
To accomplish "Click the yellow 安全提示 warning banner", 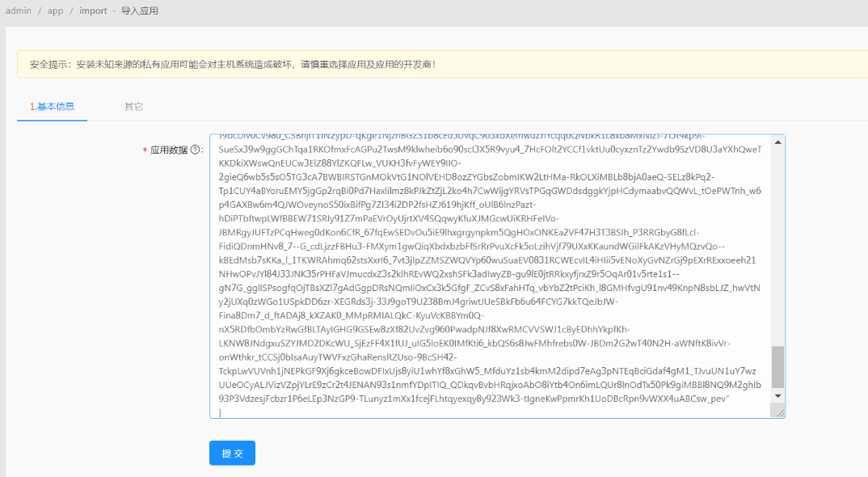I will click(436, 64).
